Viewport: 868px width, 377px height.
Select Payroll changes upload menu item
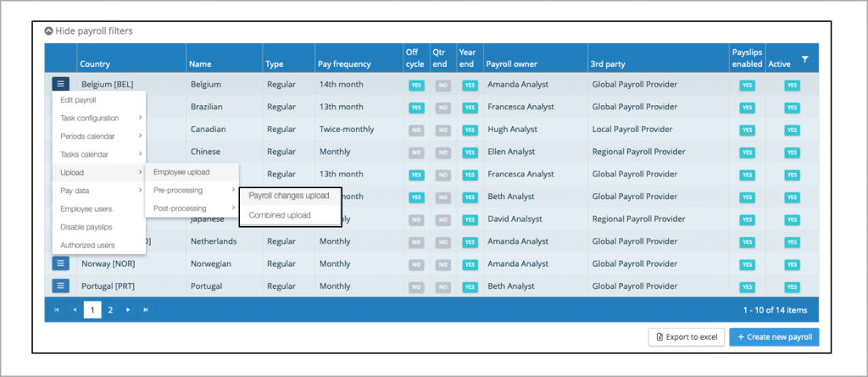pyautogui.click(x=289, y=196)
